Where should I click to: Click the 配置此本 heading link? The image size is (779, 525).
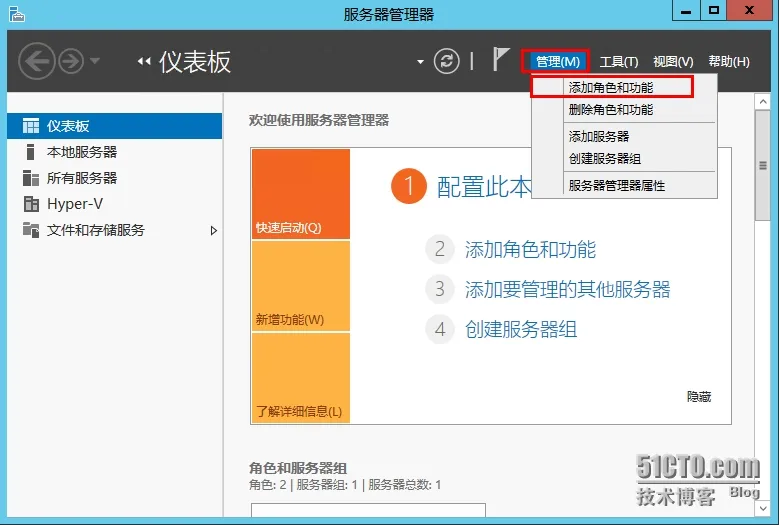[484, 187]
